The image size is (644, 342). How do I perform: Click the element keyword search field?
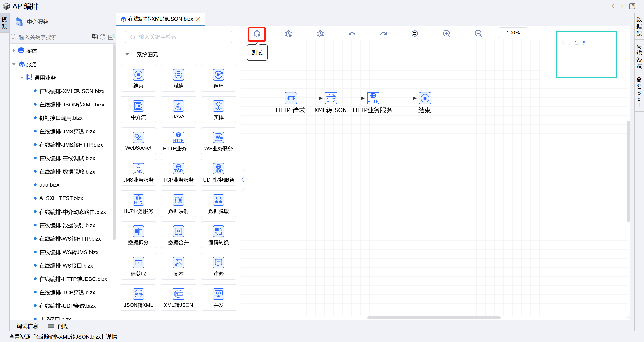pos(178,37)
